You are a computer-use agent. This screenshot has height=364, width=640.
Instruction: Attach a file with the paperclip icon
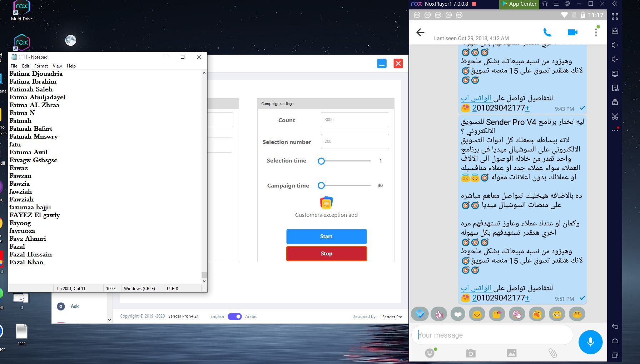552,353
